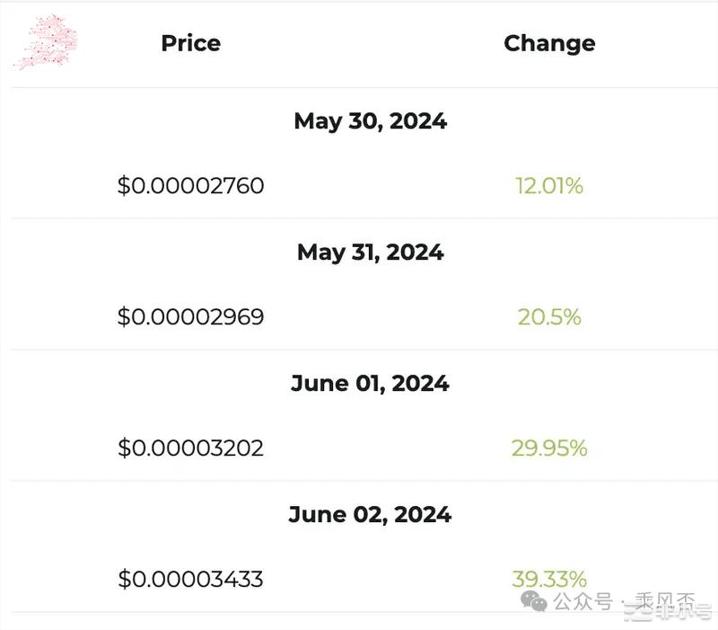Click the Price column header
The height and width of the screenshot is (630, 718).
point(191,43)
